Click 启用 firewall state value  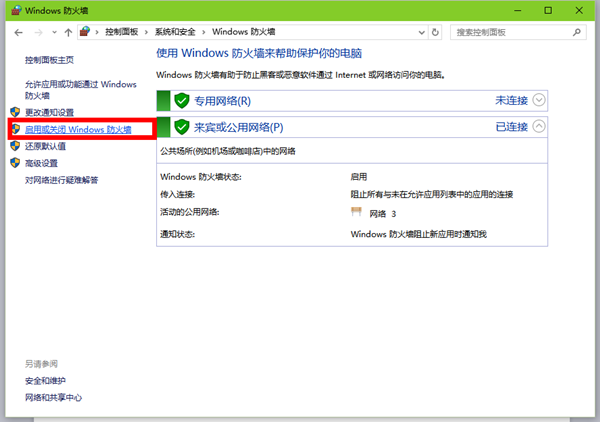coord(359,177)
